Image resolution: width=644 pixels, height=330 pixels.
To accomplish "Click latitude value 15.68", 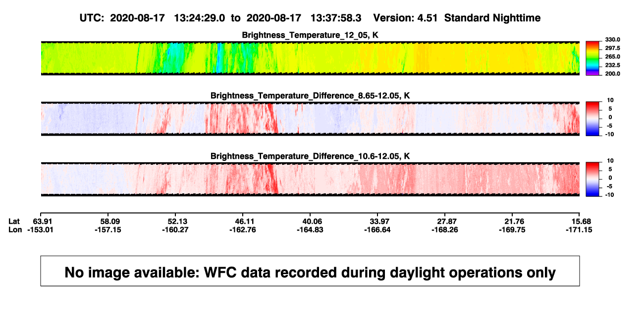I will click(582, 221).
